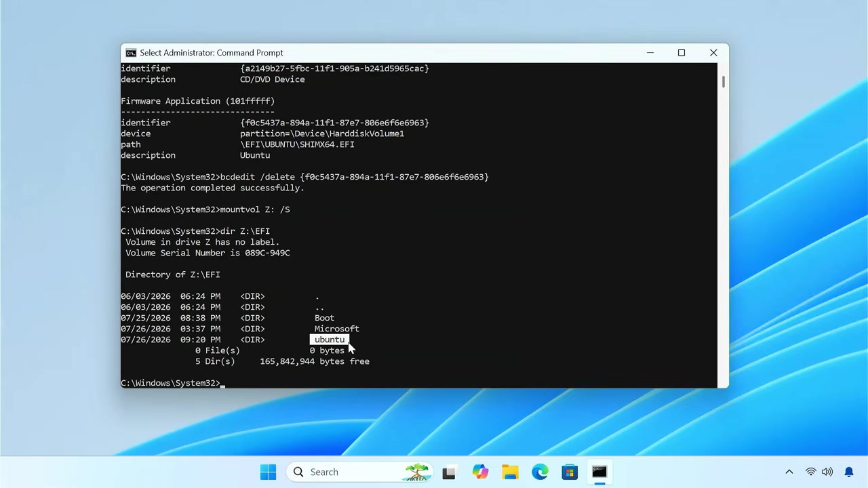The width and height of the screenshot is (868, 488).
Task: Click the identifier {a2149b27-5fbc-11f1-905a-b241d5965cac}
Action: coord(334,68)
